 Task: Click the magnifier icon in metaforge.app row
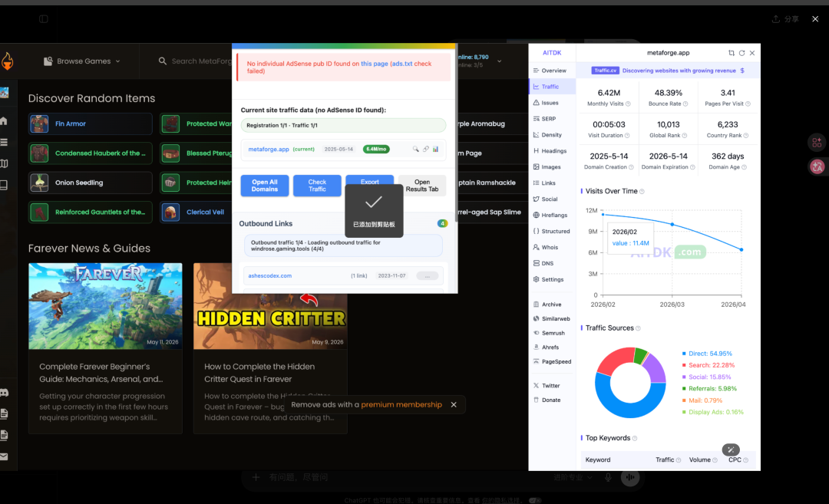point(415,149)
